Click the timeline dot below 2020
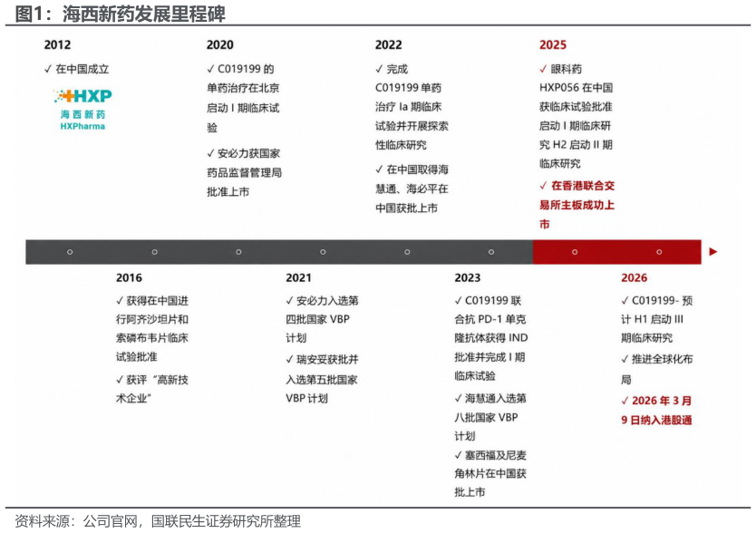Viewport: 756px width, 533px height. tap(238, 252)
